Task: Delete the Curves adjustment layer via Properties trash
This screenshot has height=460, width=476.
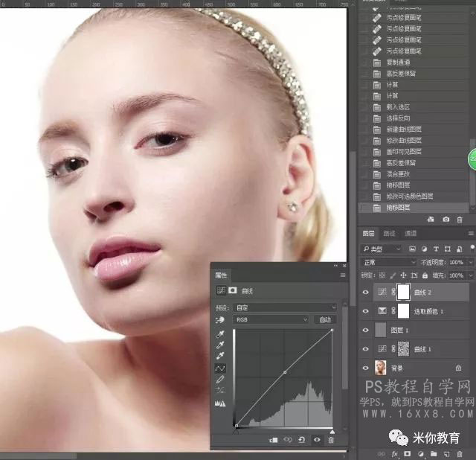Action: click(331, 440)
